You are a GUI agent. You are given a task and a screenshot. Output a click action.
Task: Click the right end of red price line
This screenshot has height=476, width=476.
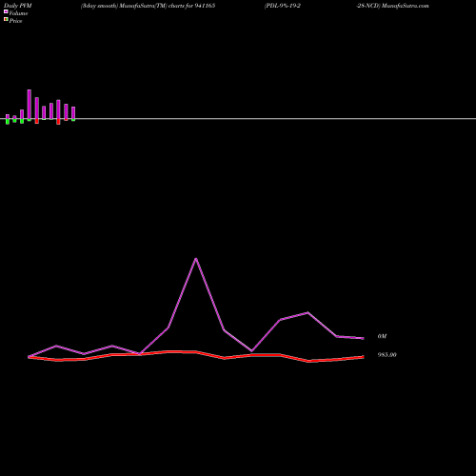pos(364,357)
